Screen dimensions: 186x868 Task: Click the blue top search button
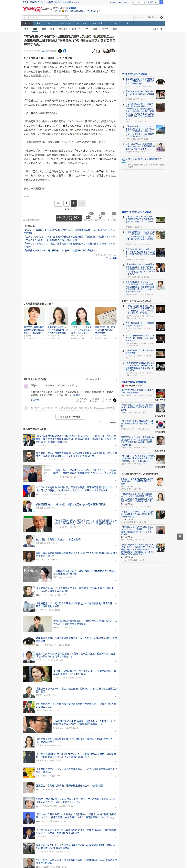[161, 2]
